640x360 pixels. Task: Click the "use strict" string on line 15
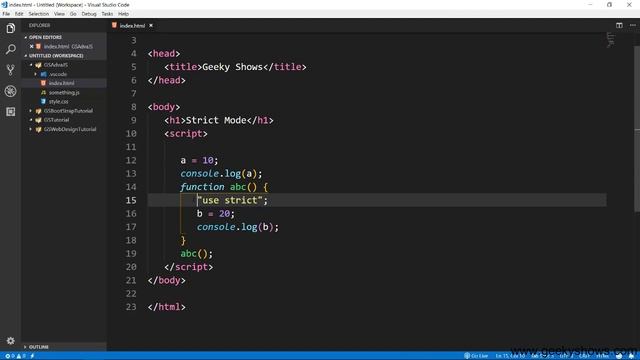pyautogui.click(x=230, y=200)
